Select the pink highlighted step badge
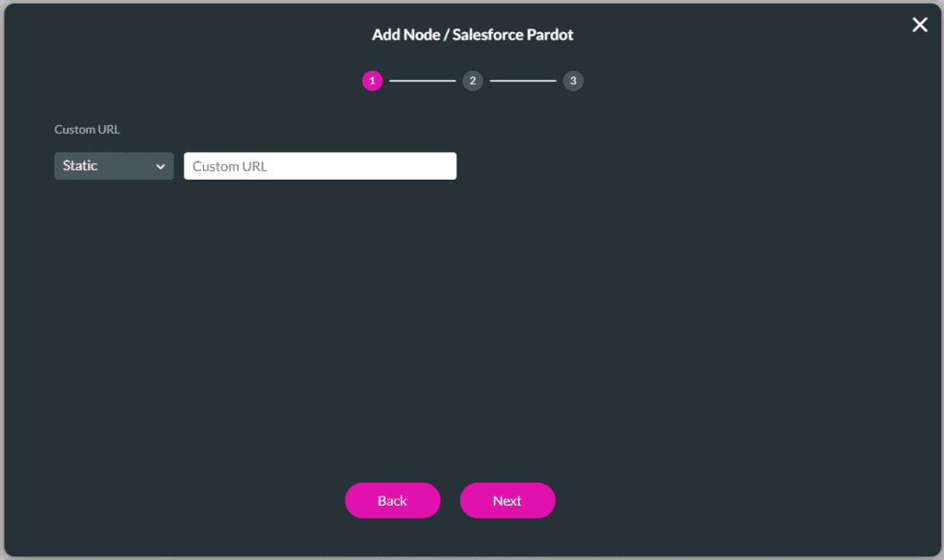Screen dimensions: 944x560 pos(372,81)
